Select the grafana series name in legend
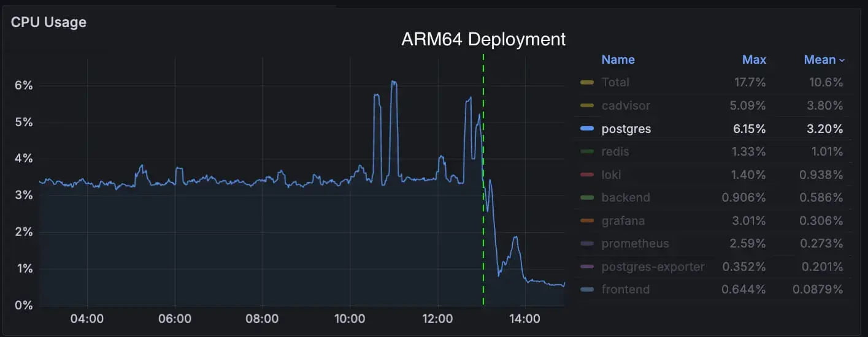 (x=623, y=221)
